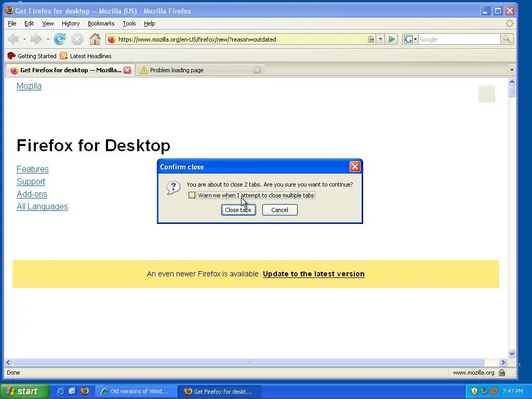Open the back/forward history dropdown arrow

click(x=48, y=39)
